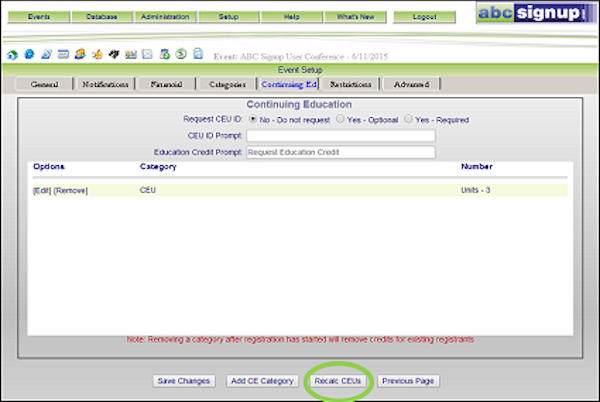Select 'No - Do not request' radio option
Screen dimensions: 600x402
252,120
